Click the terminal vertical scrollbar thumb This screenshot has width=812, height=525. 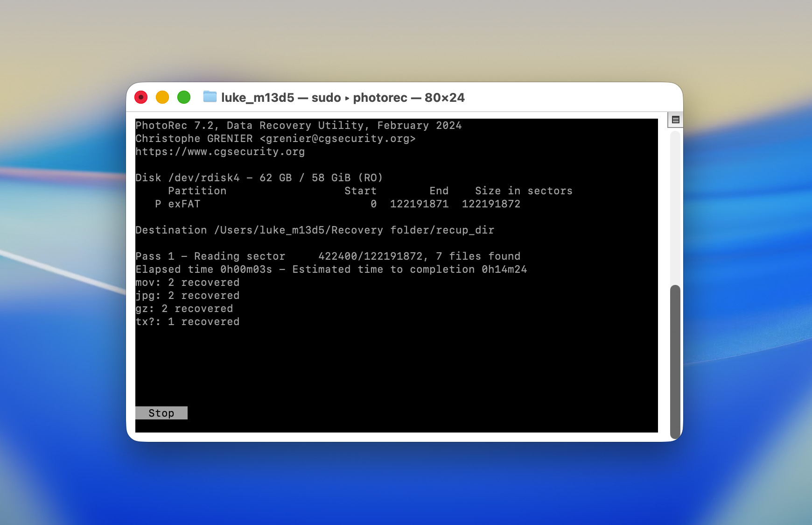675,362
